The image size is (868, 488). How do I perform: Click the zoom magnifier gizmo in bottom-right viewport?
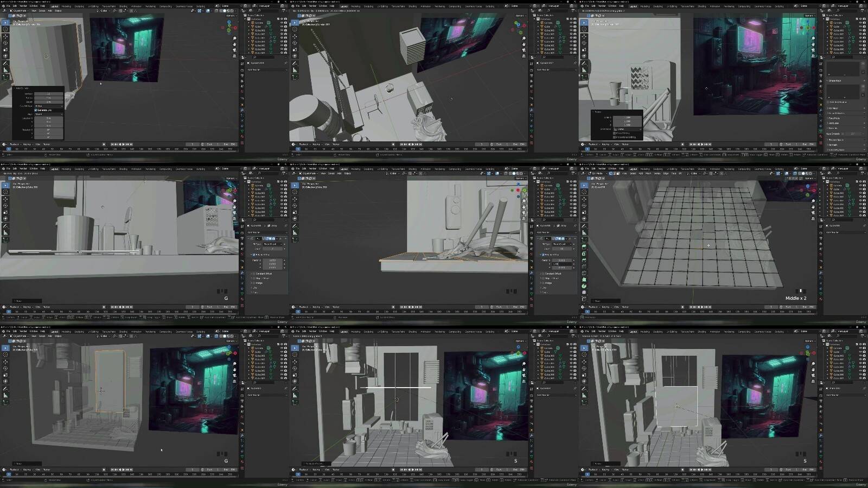coord(813,364)
